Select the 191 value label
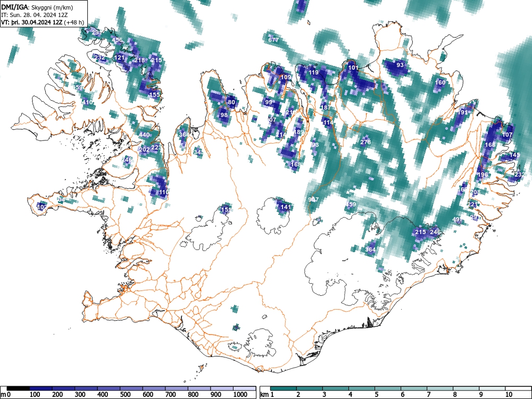 point(463,112)
